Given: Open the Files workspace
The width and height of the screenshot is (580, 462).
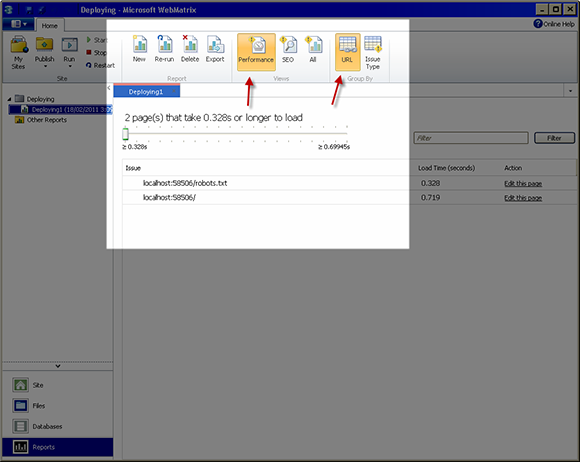Looking at the screenshot, I should click(x=57, y=406).
